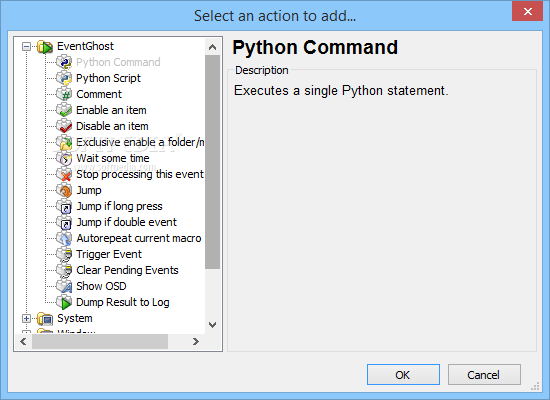Click the horizontal scroll right arrow
Viewport: 550px width, 400px height.
click(x=196, y=341)
